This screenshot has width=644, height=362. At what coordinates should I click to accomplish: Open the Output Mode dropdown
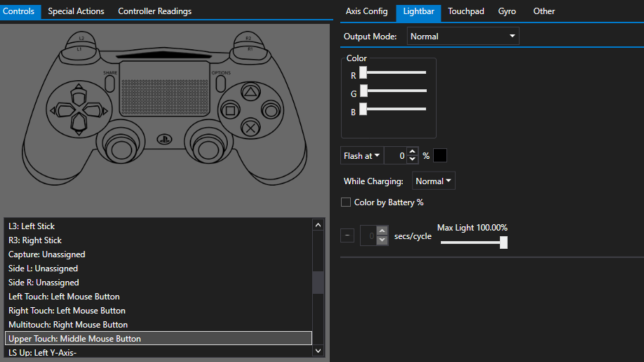(463, 36)
